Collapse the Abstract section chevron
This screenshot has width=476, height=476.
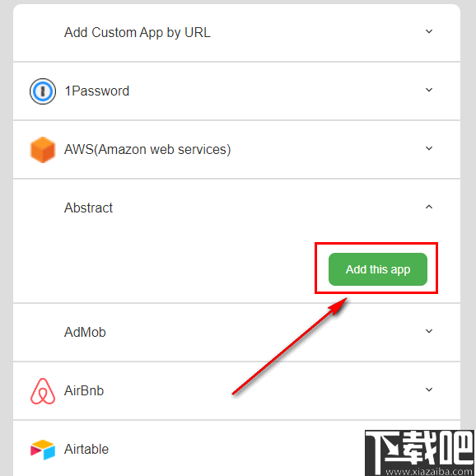[x=428, y=207]
